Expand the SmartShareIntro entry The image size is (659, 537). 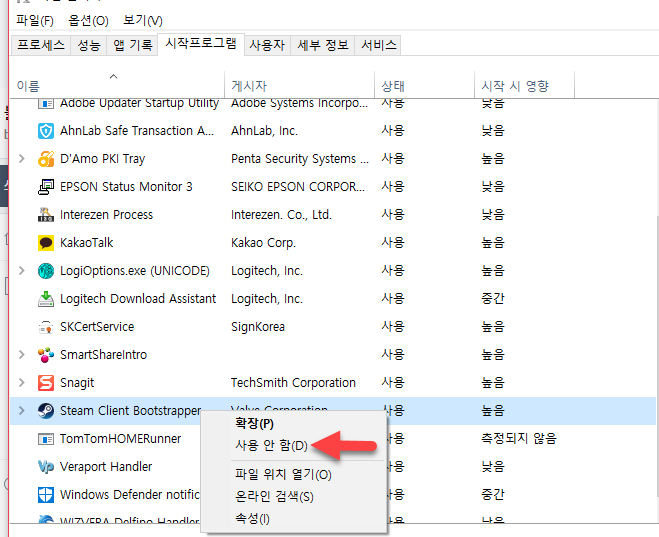pos(22,355)
